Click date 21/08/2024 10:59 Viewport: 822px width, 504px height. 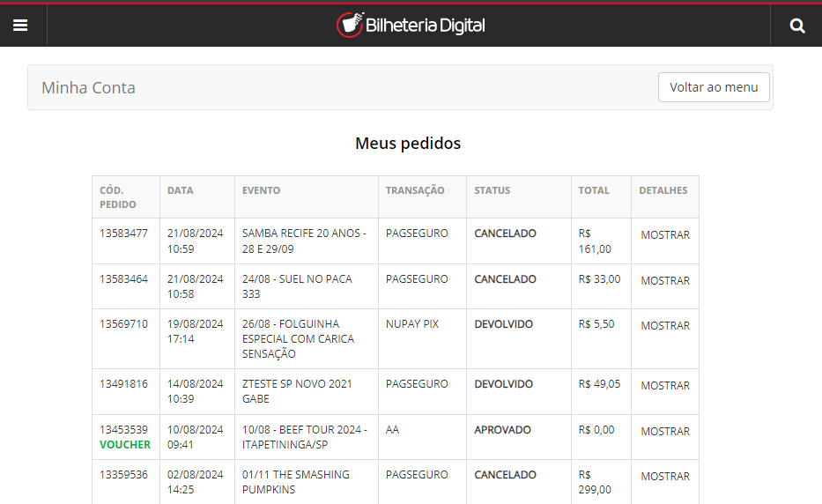[x=195, y=241]
